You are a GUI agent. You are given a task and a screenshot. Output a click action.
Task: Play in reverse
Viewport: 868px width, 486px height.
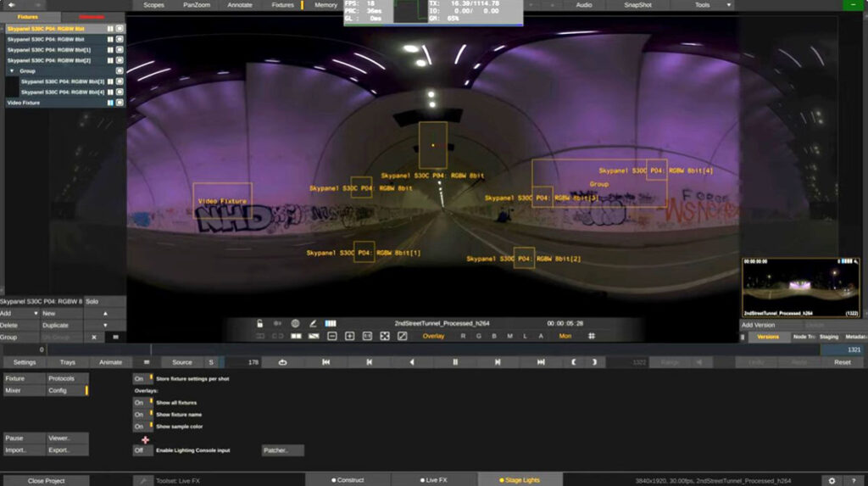point(411,362)
